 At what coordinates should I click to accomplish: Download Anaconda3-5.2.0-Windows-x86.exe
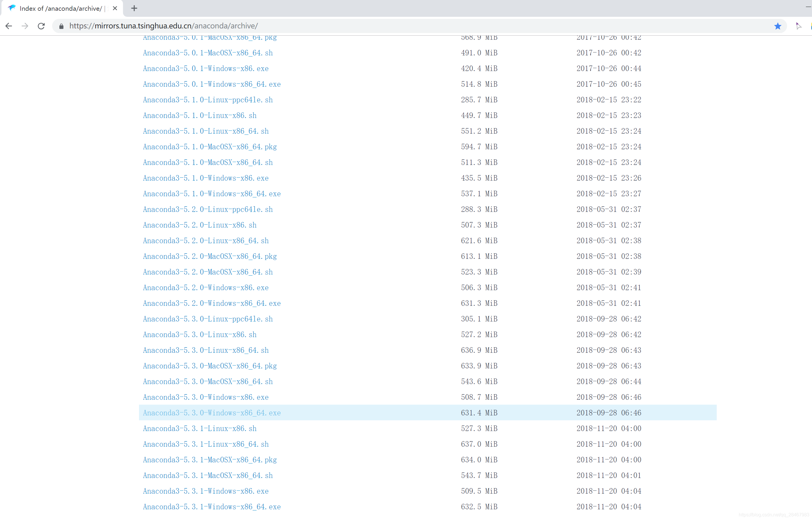coord(206,288)
